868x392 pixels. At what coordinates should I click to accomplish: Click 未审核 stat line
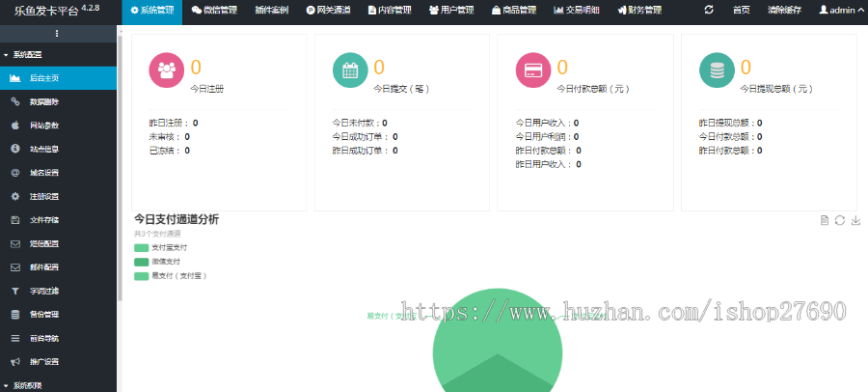pos(170,136)
